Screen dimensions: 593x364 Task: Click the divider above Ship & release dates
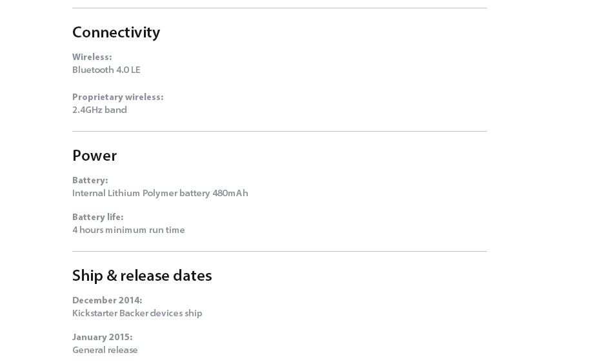tap(279, 251)
